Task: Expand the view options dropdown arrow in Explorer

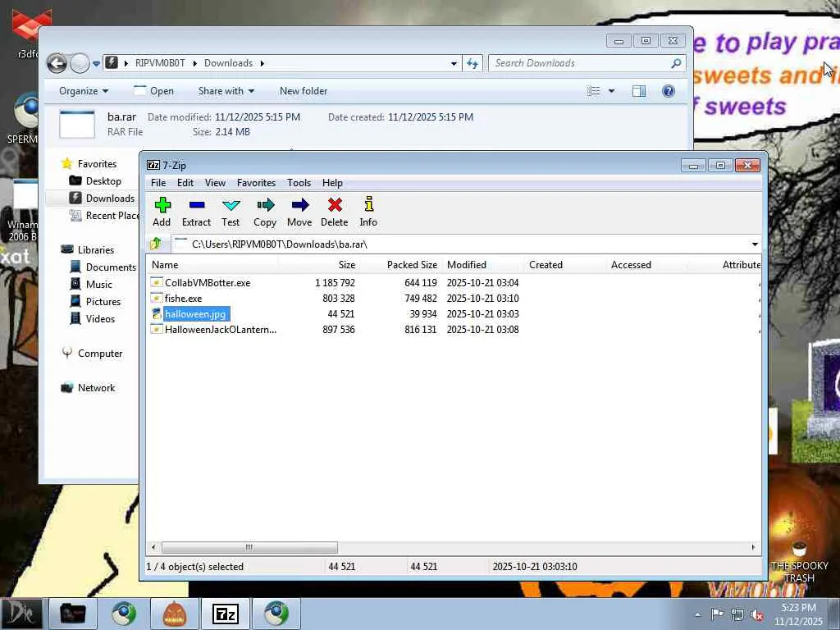Action: [x=611, y=91]
